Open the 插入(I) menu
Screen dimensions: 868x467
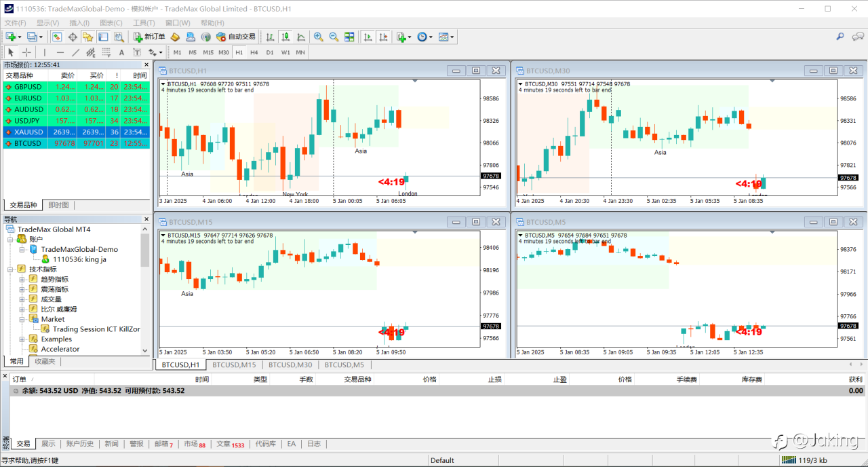[x=81, y=22]
